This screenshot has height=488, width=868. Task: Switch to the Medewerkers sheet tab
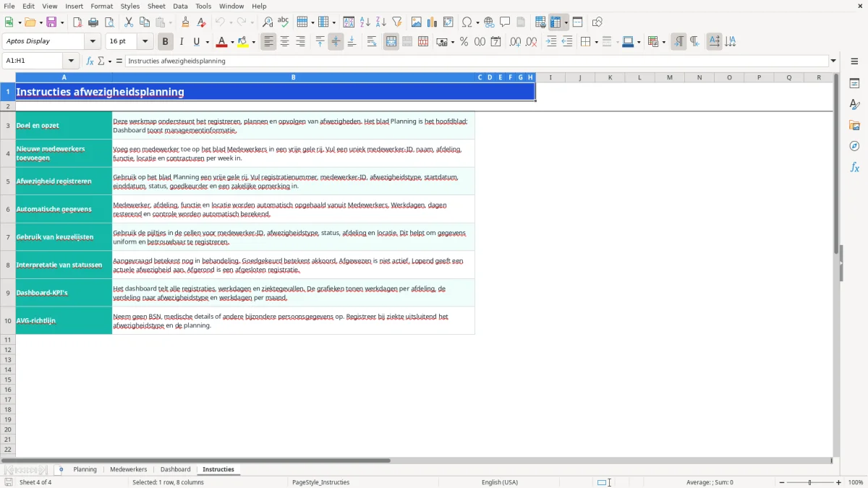point(129,470)
